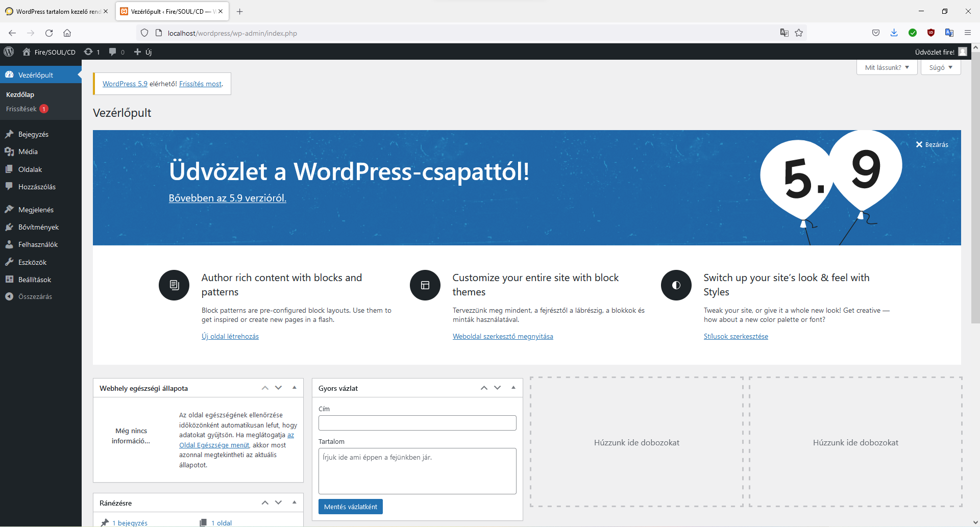Click the Frissítés most update link

click(x=200, y=84)
